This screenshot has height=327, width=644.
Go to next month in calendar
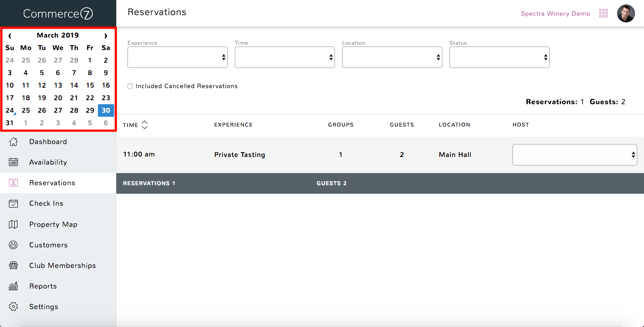pos(106,36)
